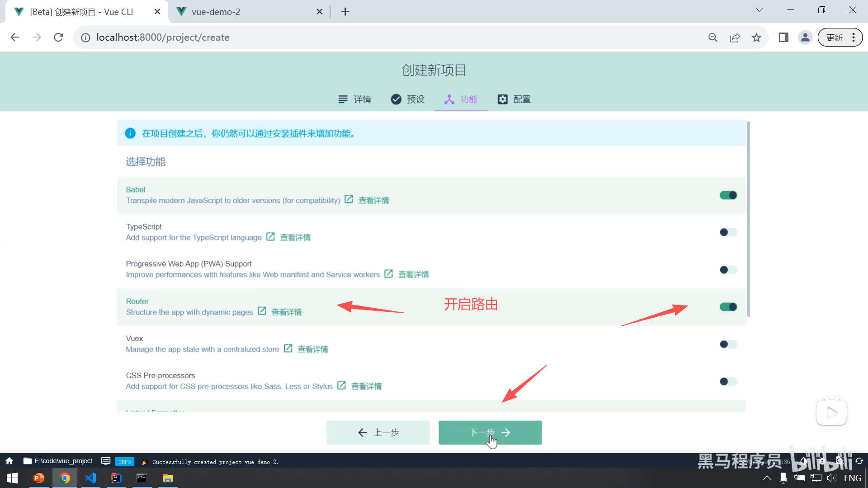Screen dimensions: 868x488
Task: Open the E:\code\vue_project folder indicator
Action: (58, 461)
